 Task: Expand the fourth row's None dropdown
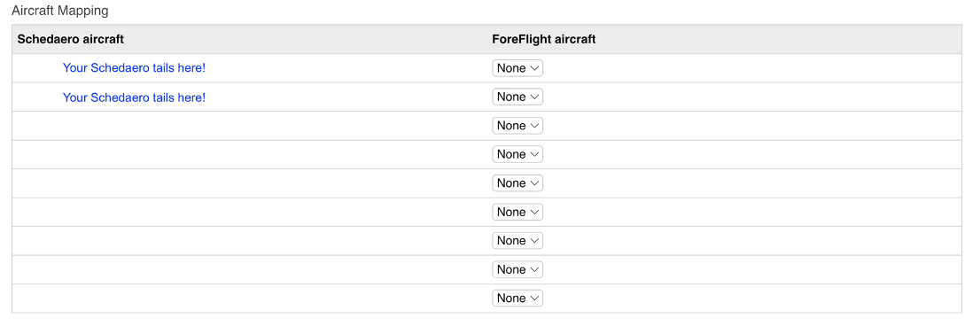coord(517,154)
